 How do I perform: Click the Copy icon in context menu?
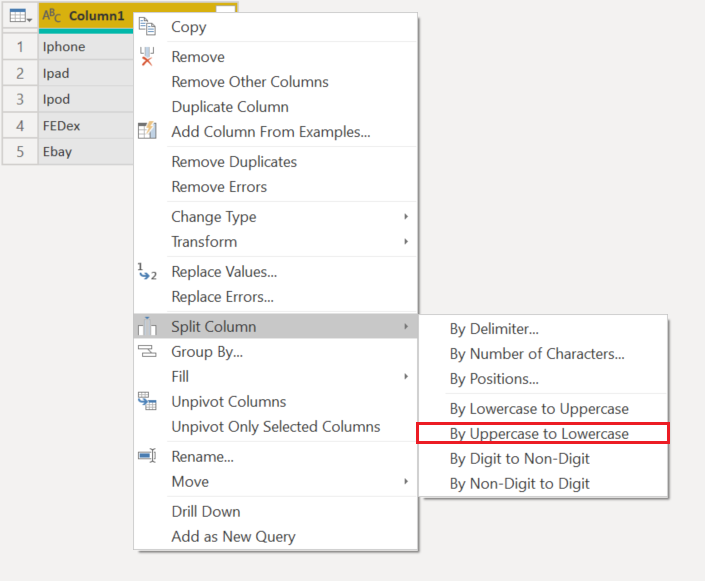click(x=147, y=27)
